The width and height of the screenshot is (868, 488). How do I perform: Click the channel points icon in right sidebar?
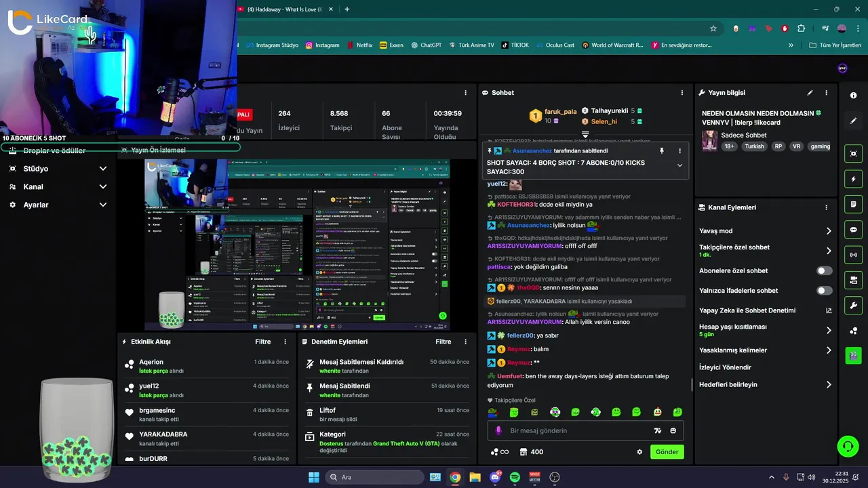tap(854, 330)
